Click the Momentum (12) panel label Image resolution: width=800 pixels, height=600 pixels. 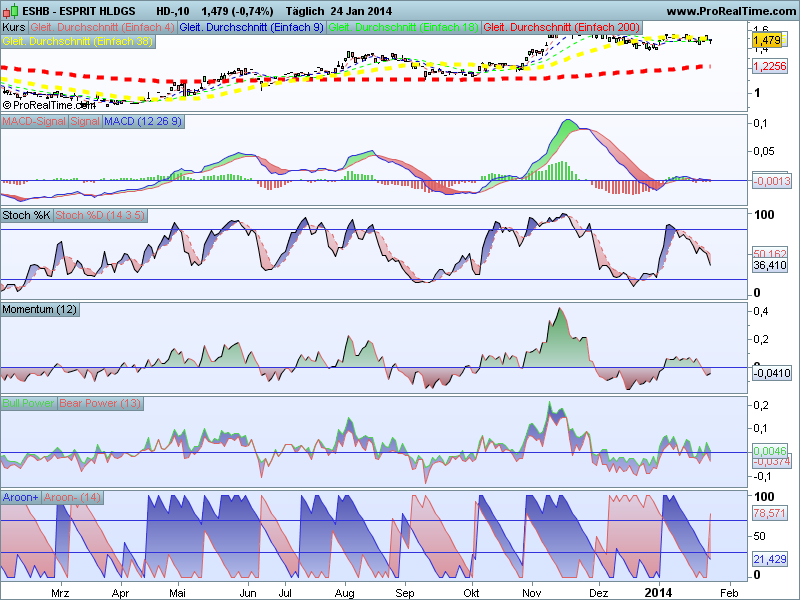tap(39, 309)
